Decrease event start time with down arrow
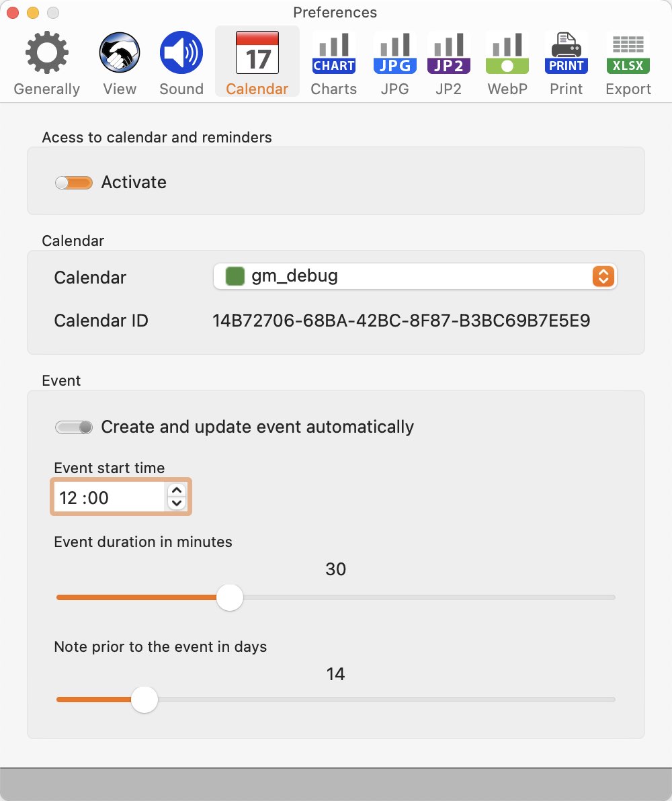The height and width of the screenshot is (801, 672). [177, 503]
